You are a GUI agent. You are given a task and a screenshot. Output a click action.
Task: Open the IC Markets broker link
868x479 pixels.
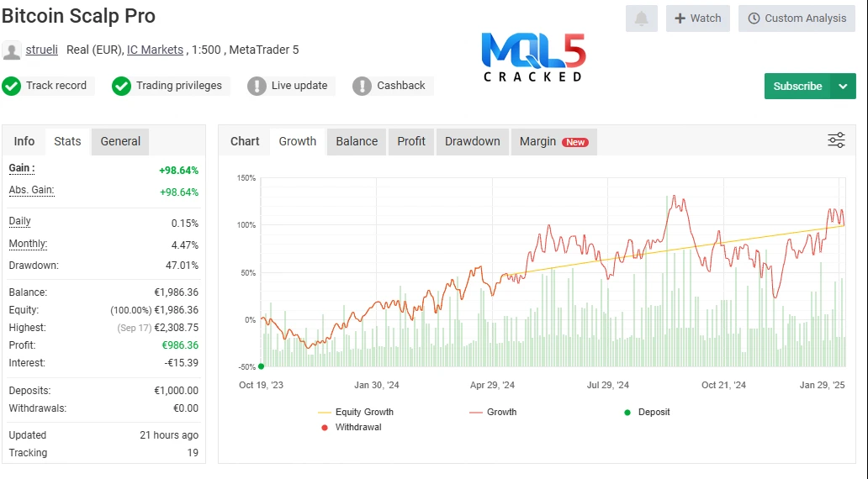[x=155, y=50]
